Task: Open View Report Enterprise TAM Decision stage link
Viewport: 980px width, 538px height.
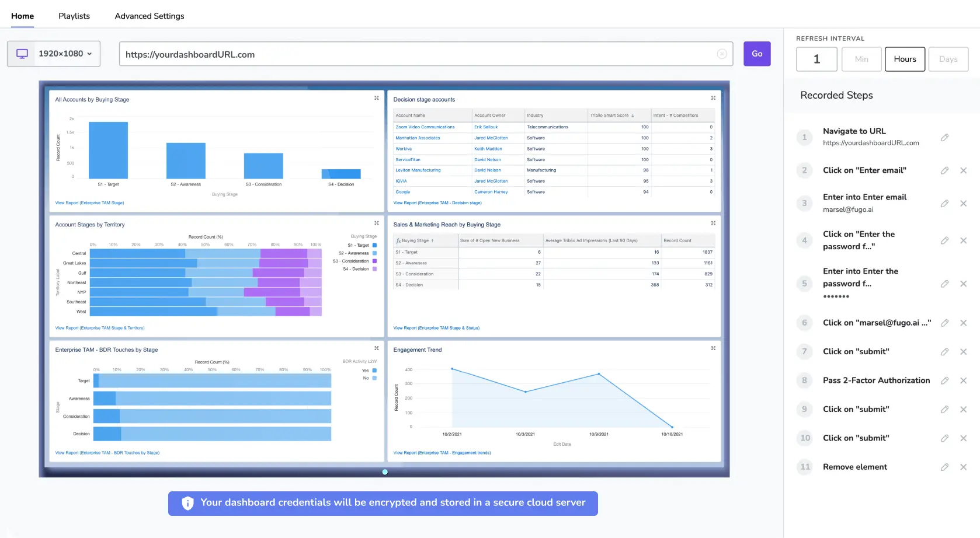Action: [437, 203]
